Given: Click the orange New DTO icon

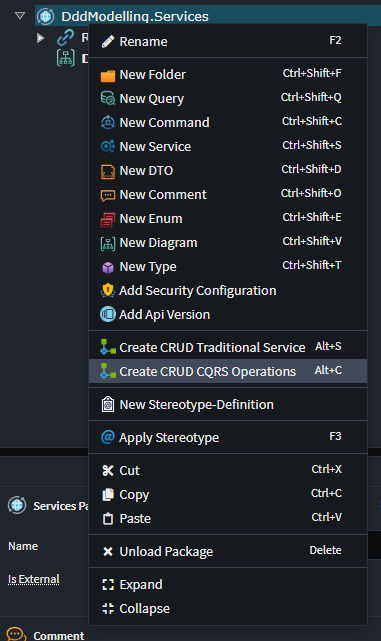Looking at the screenshot, I should [x=108, y=171].
